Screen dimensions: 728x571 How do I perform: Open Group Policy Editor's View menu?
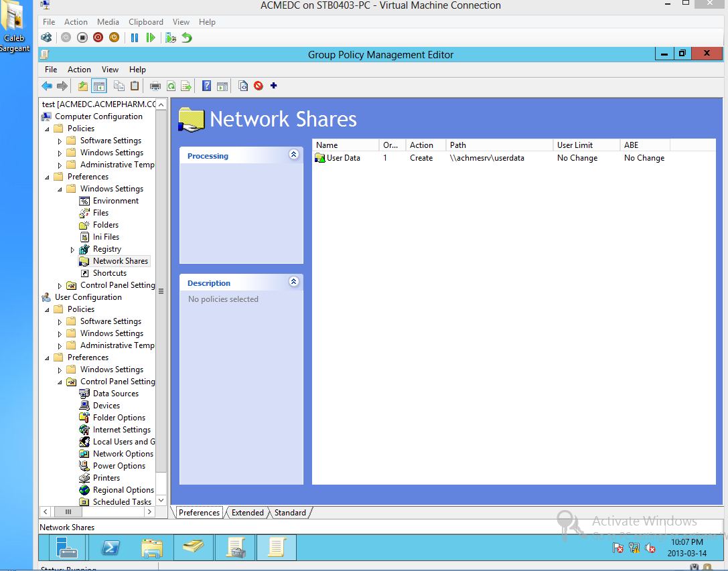(110, 69)
